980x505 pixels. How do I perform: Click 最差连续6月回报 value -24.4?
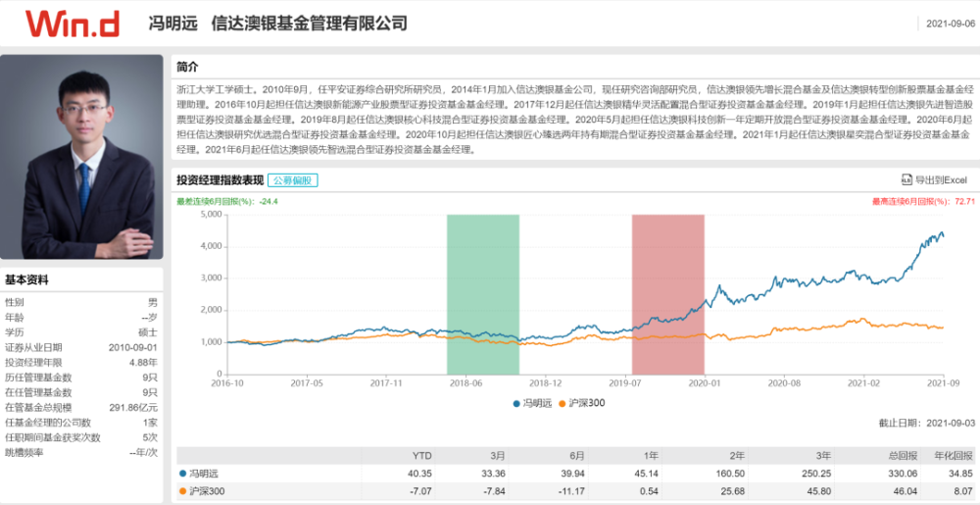pos(269,201)
